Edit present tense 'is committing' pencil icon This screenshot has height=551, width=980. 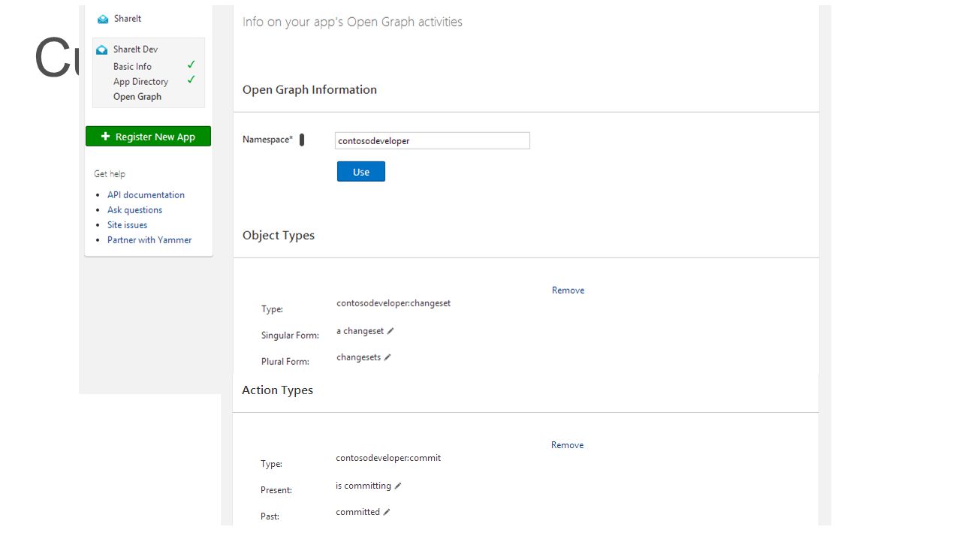(x=398, y=486)
